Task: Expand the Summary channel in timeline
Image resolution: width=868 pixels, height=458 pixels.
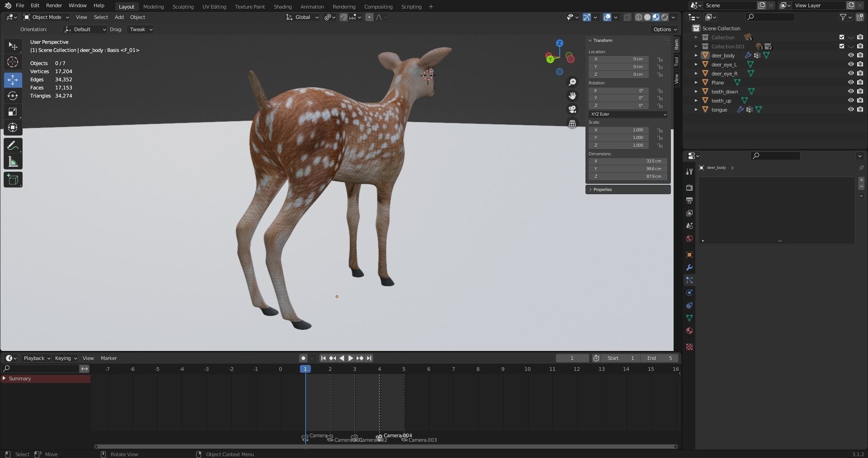Action: (x=5, y=379)
